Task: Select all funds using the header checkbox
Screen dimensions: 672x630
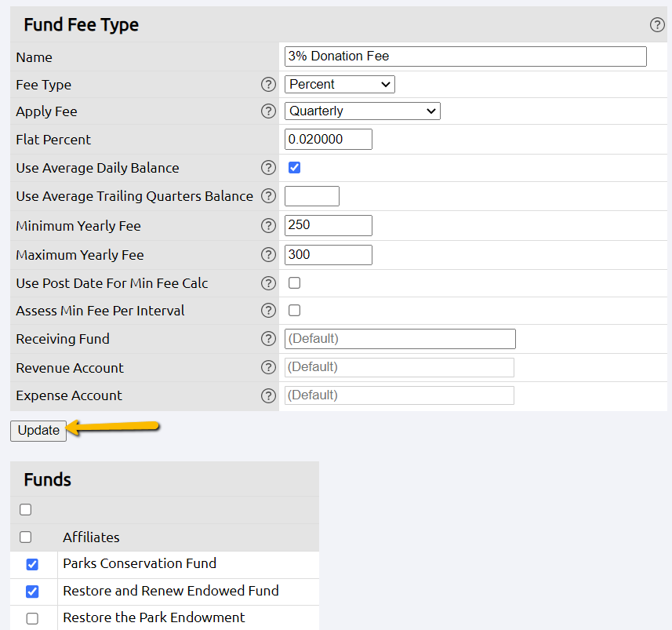Action: tap(25, 509)
